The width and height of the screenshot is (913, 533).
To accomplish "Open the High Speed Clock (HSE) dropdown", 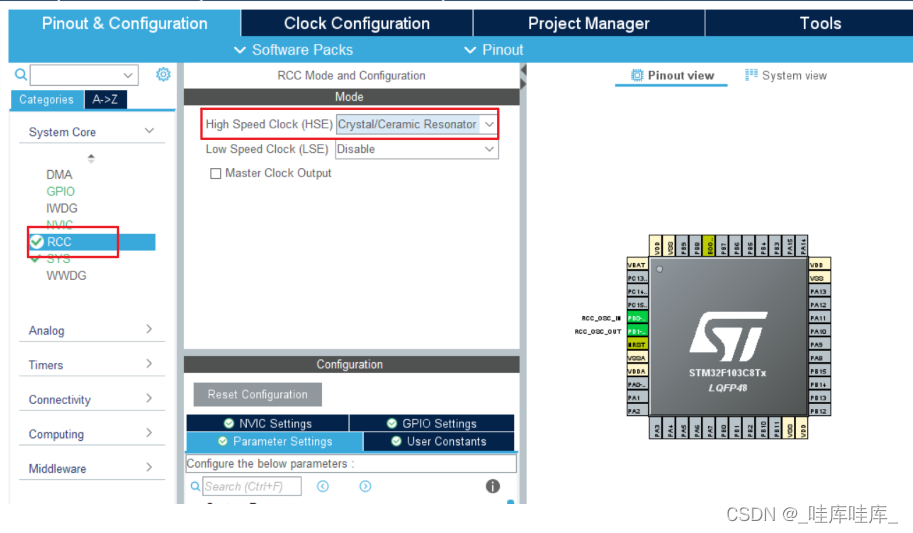I will click(x=489, y=124).
